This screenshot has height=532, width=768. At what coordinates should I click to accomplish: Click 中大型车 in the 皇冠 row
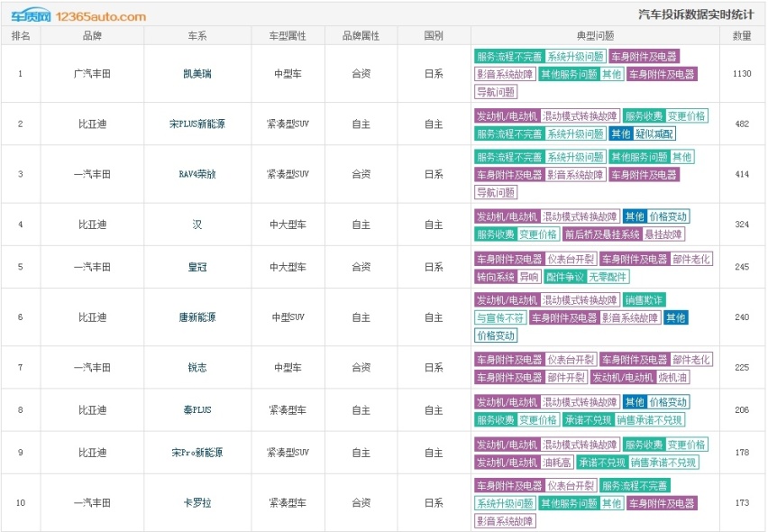288,267
